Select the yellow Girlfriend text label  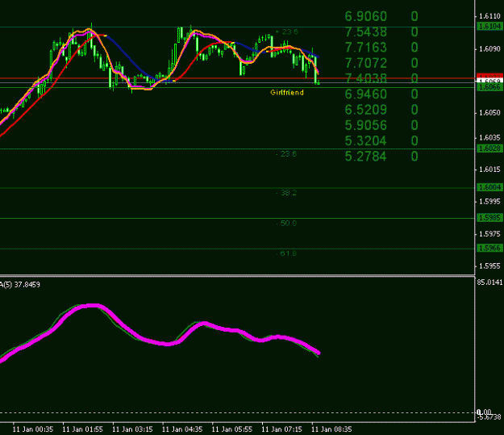click(x=287, y=93)
